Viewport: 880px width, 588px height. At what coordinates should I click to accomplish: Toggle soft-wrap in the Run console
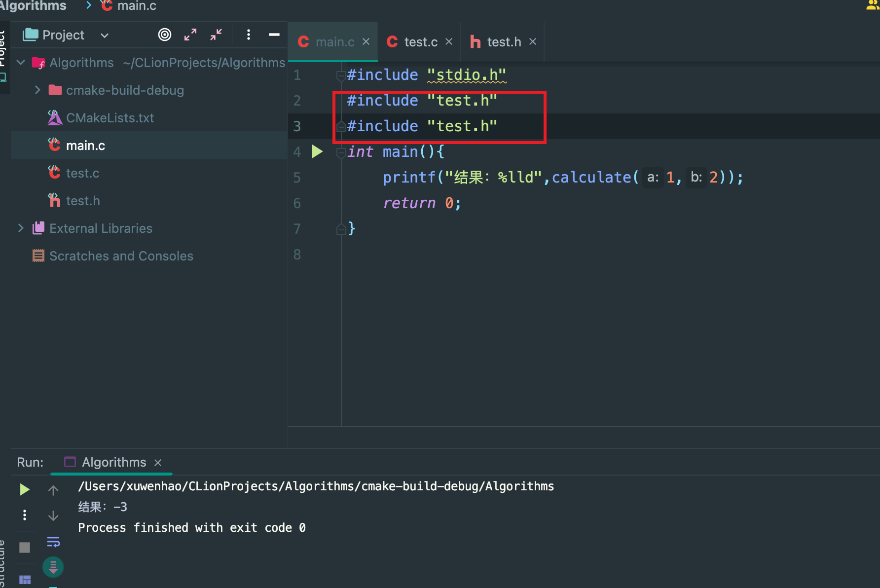(53, 542)
